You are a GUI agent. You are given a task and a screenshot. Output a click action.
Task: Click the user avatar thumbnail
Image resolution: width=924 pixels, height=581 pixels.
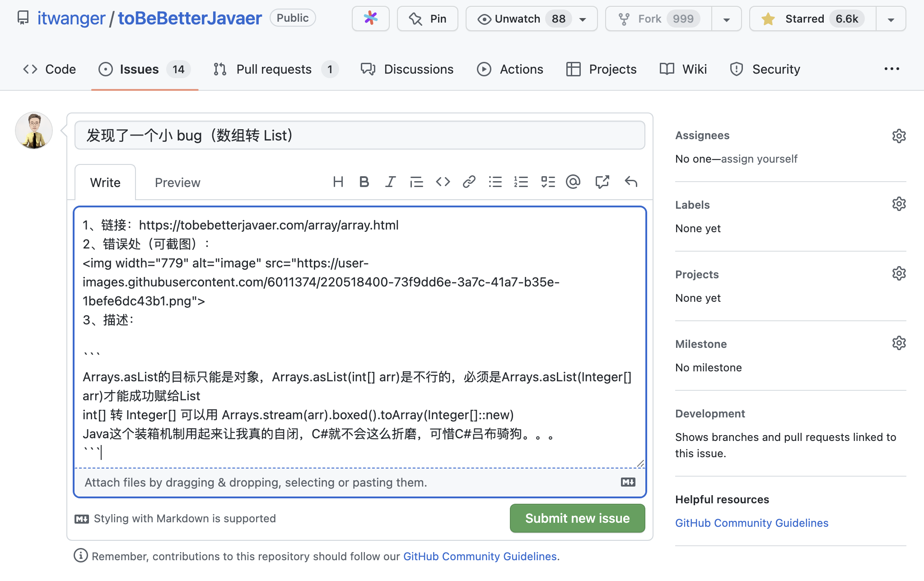pos(34,131)
